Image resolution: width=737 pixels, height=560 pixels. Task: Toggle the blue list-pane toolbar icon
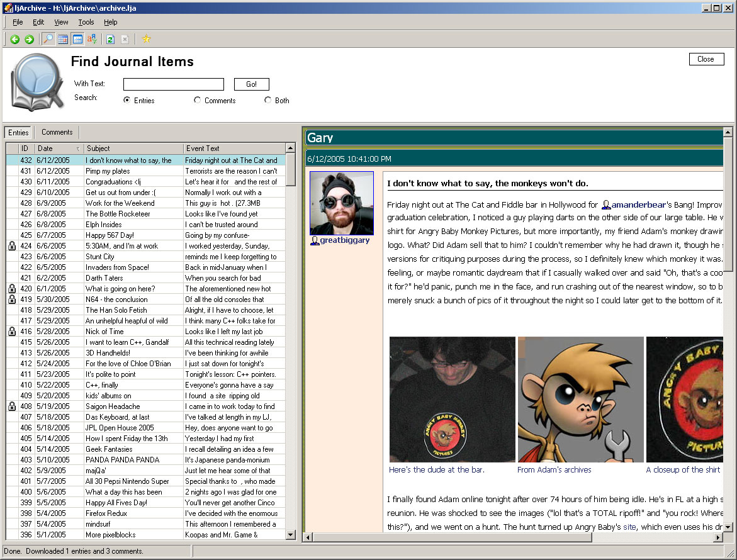tap(77, 40)
